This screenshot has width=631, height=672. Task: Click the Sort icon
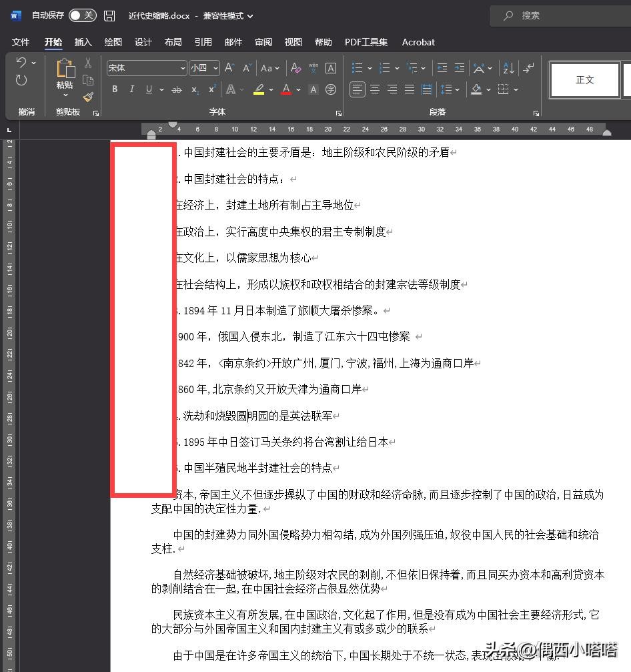(508, 67)
